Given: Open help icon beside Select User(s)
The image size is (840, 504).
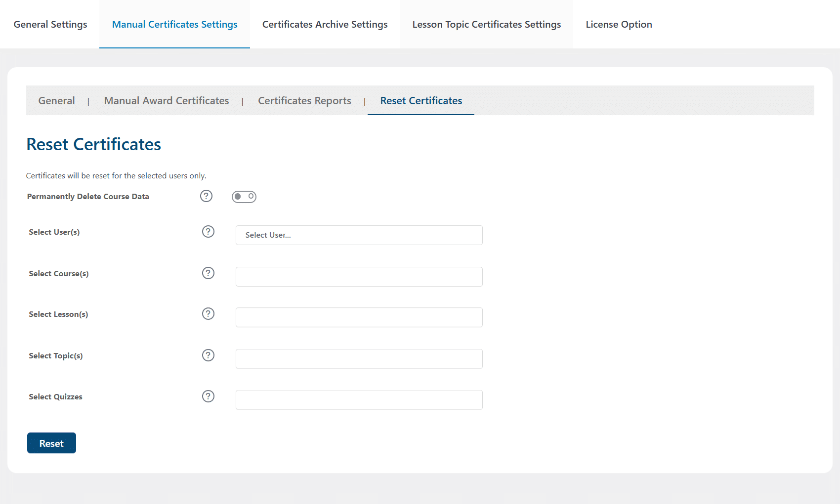Looking at the screenshot, I should pos(208,232).
